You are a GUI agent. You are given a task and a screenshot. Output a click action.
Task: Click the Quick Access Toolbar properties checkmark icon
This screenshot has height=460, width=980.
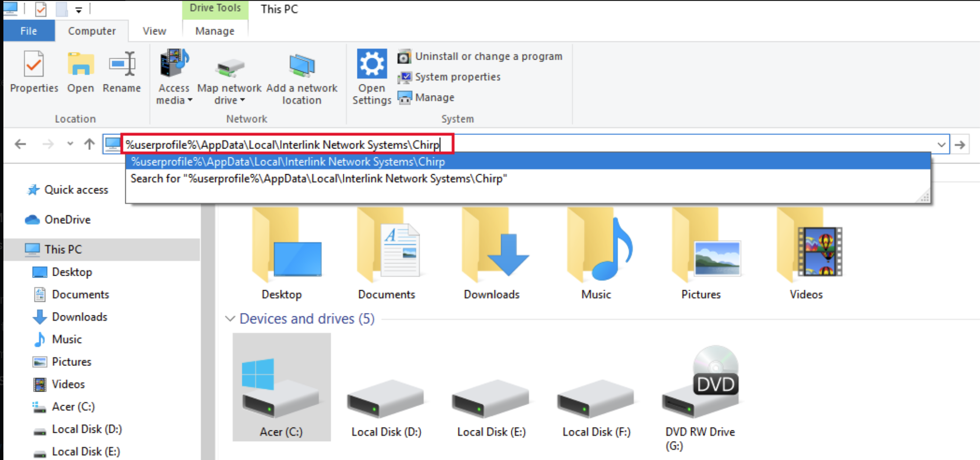[41, 9]
